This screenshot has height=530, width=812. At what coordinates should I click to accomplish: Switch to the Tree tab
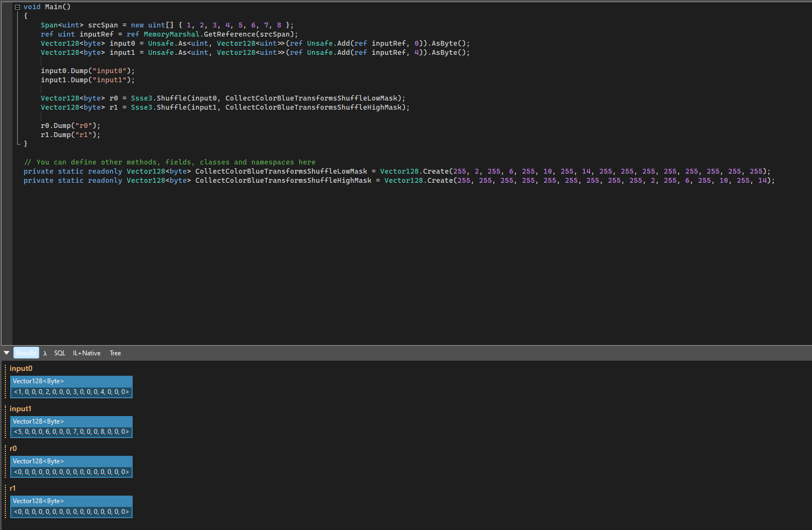click(115, 353)
